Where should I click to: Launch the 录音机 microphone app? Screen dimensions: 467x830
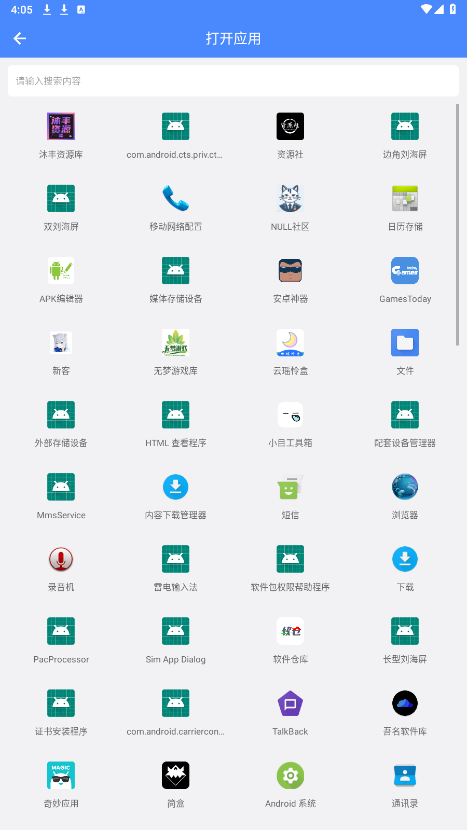[61, 559]
